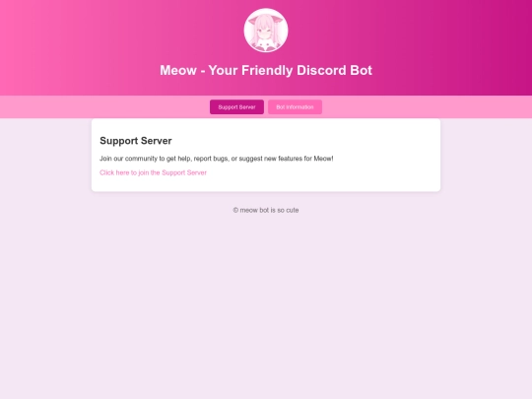Click the word 'Friendly' in the title

(x=267, y=70)
